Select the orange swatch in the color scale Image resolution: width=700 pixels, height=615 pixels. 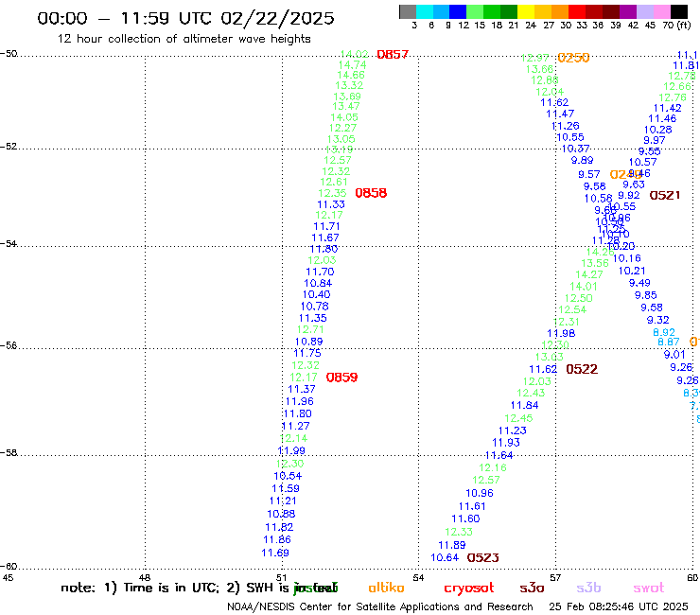[560, 11]
